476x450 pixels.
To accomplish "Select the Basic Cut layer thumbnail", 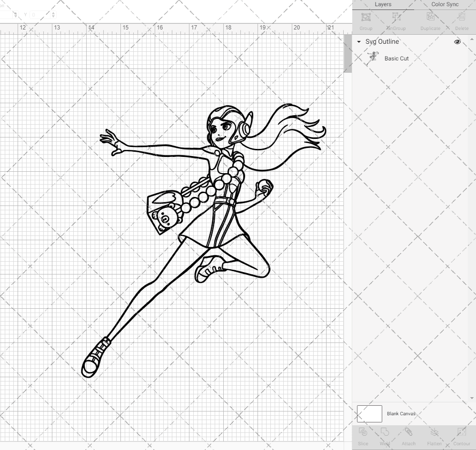I will [373, 58].
